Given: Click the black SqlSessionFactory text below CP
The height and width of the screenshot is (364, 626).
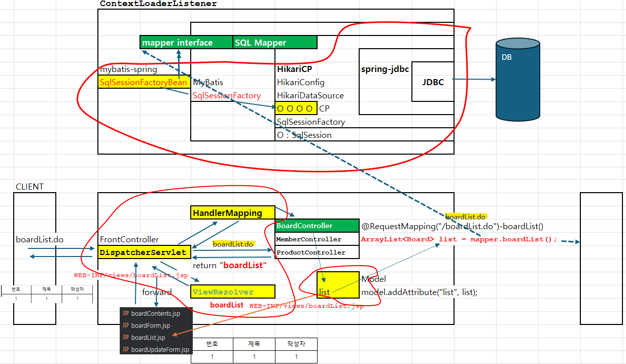Looking at the screenshot, I should (311, 122).
